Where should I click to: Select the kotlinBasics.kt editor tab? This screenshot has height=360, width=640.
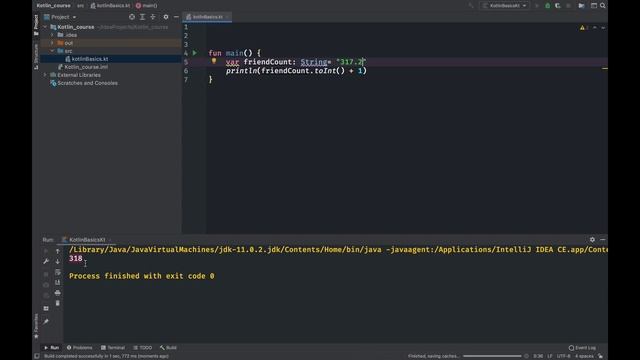pyautogui.click(x=207, y=17)
